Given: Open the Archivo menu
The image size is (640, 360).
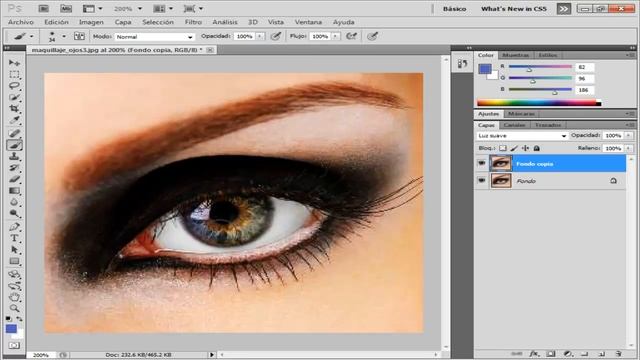Looking at the screenshot, I should [21, 22].
